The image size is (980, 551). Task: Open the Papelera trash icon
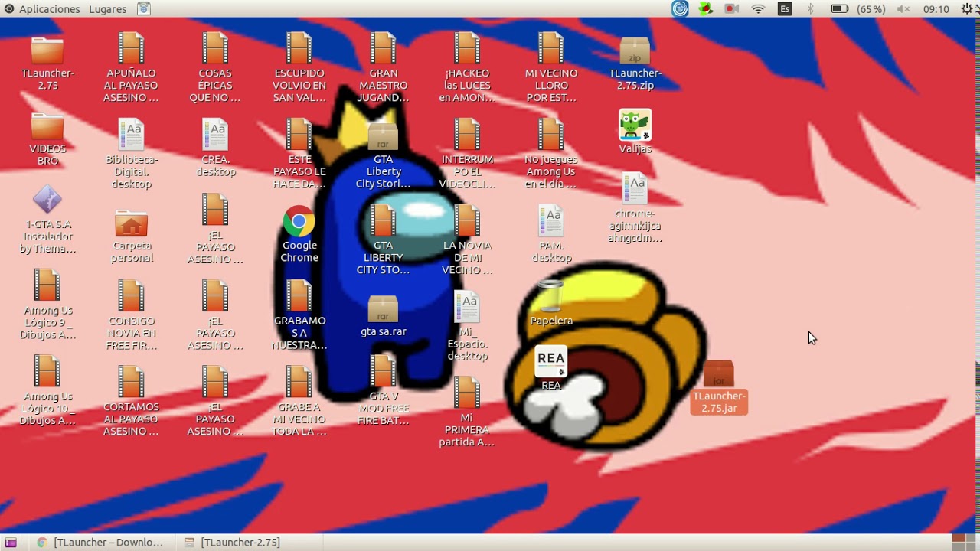[x=551, y=296]
